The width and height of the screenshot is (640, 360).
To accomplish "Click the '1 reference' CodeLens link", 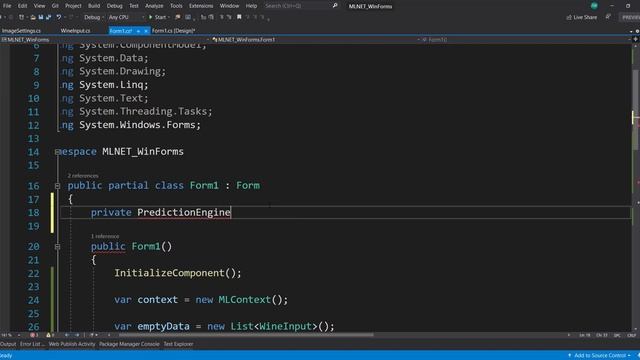I will pyautogui.click(x=105, y=236).
